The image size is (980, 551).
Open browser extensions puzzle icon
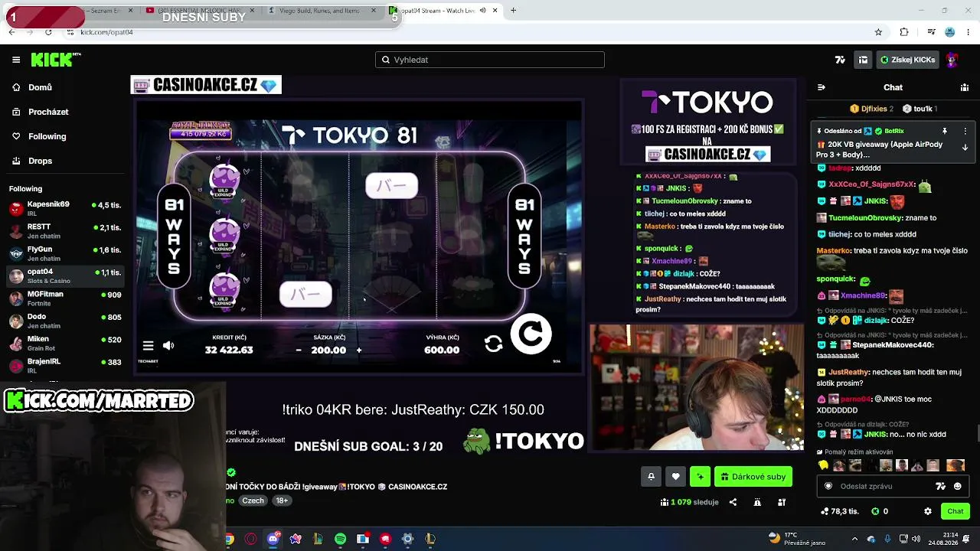point(904,32)
